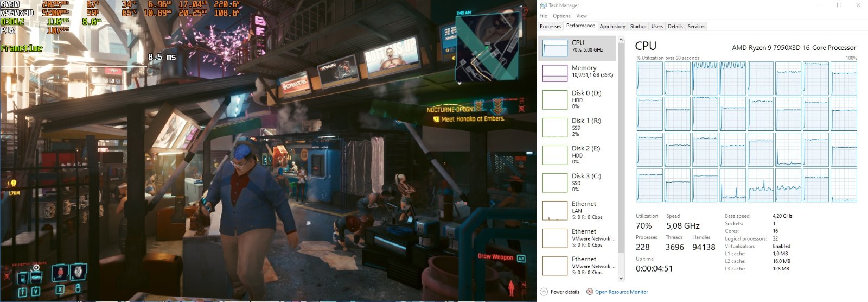
Task: Click the Alt key prompt next to Draw Weapon
Action: 521,259
